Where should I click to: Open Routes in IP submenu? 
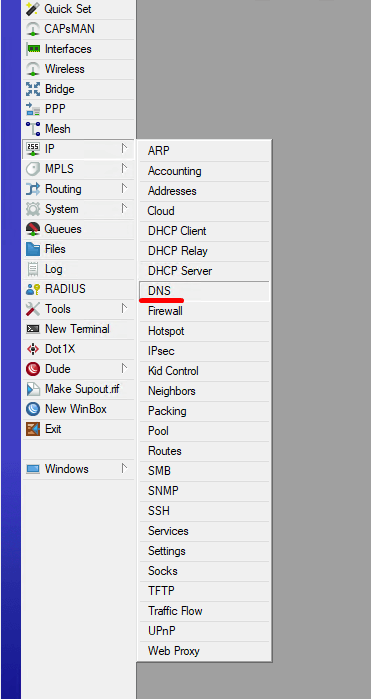click(x=205, y=451)
